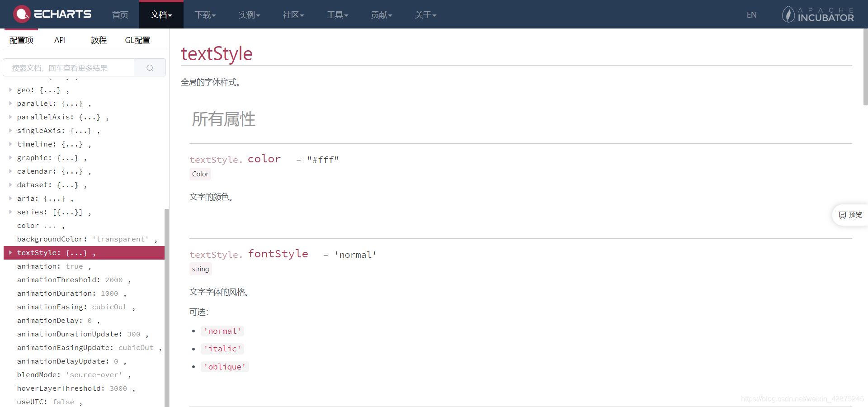Select animationDuration: 1000 tree item

71,293
